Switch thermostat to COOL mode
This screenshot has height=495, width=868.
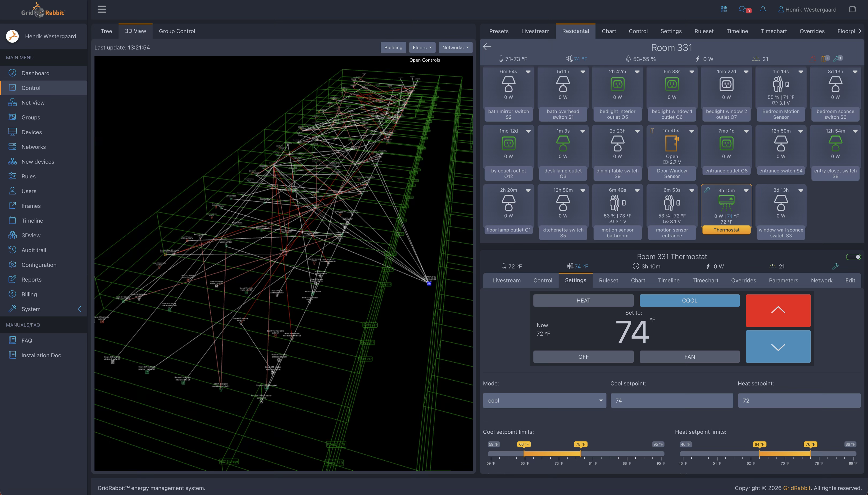tap(689, 300)
